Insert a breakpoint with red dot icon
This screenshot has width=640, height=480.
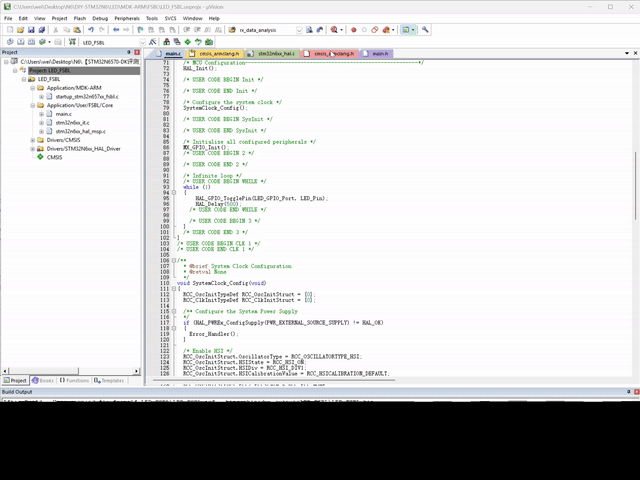(x=353, y=30)
